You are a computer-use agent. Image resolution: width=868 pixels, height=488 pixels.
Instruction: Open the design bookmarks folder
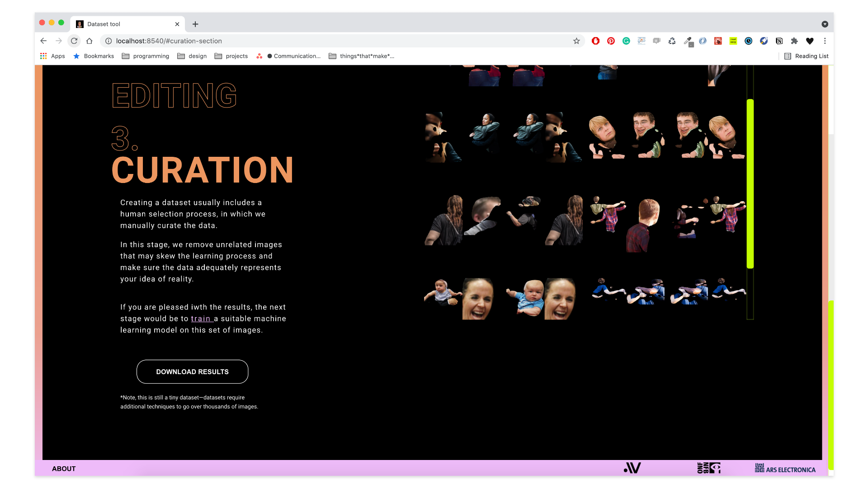click(x=192, y=56)
